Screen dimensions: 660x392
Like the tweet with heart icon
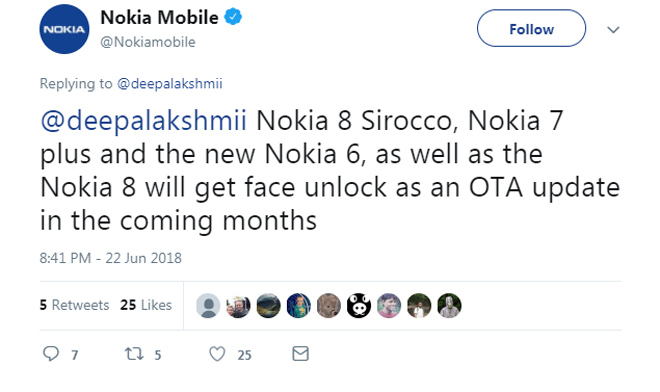(217, 354)
